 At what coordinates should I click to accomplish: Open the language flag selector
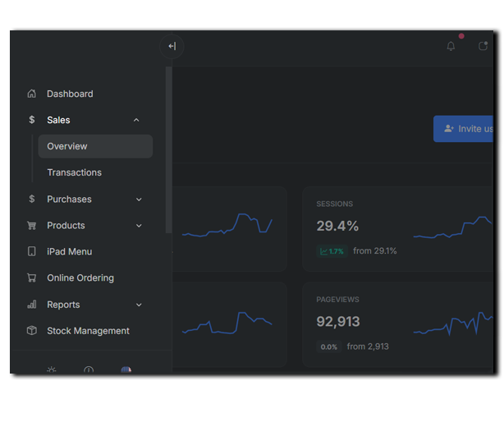pyautogui.click(x=126, y=371)
